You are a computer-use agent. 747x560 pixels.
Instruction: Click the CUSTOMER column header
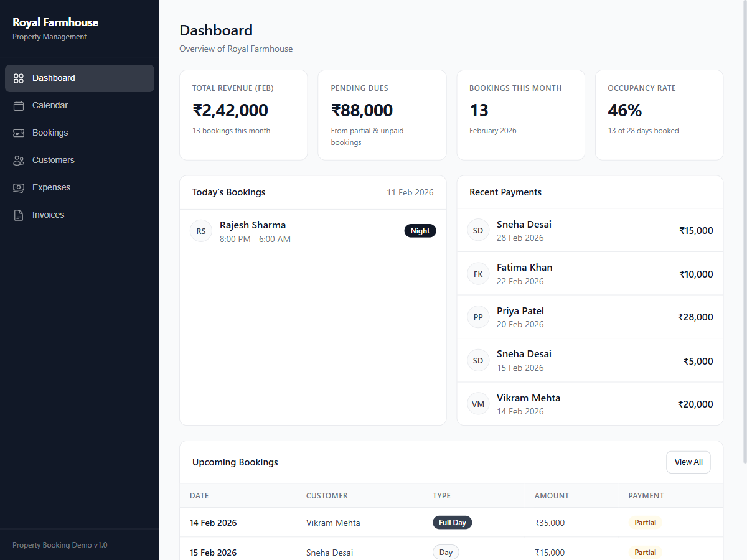pyautogui.click(x=327, y=496)
